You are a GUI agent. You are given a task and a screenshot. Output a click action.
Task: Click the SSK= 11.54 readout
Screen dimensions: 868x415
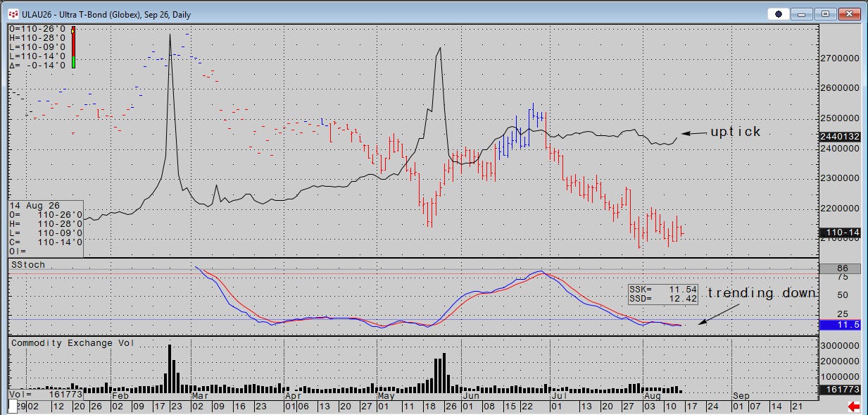coord(662,290)
